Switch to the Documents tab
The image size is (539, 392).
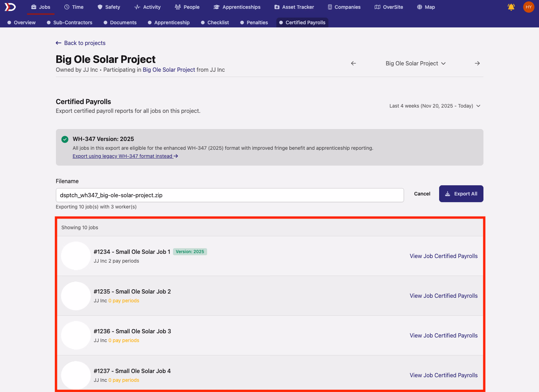click(x=120, y=23)
